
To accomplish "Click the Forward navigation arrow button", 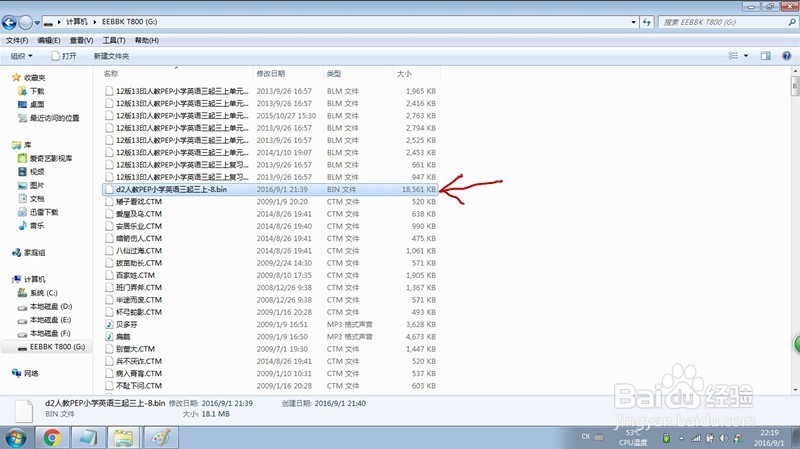I will pos(25,22).
